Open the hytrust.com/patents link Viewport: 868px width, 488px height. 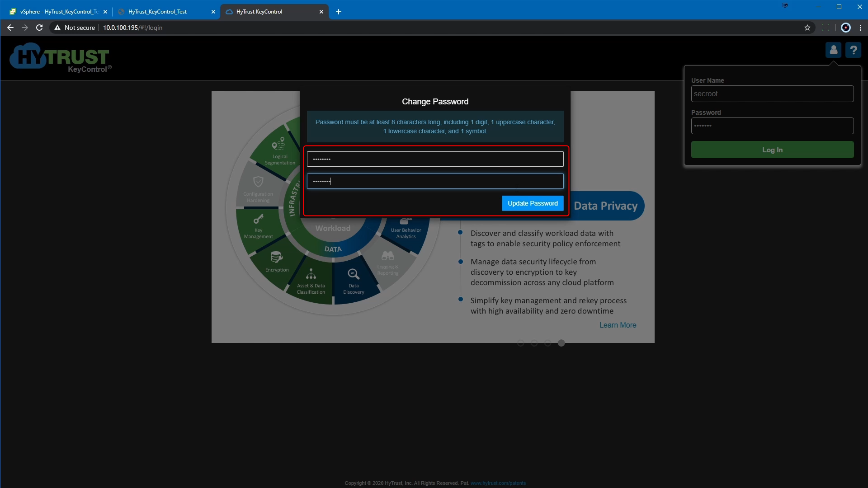(x=498, y=483)
